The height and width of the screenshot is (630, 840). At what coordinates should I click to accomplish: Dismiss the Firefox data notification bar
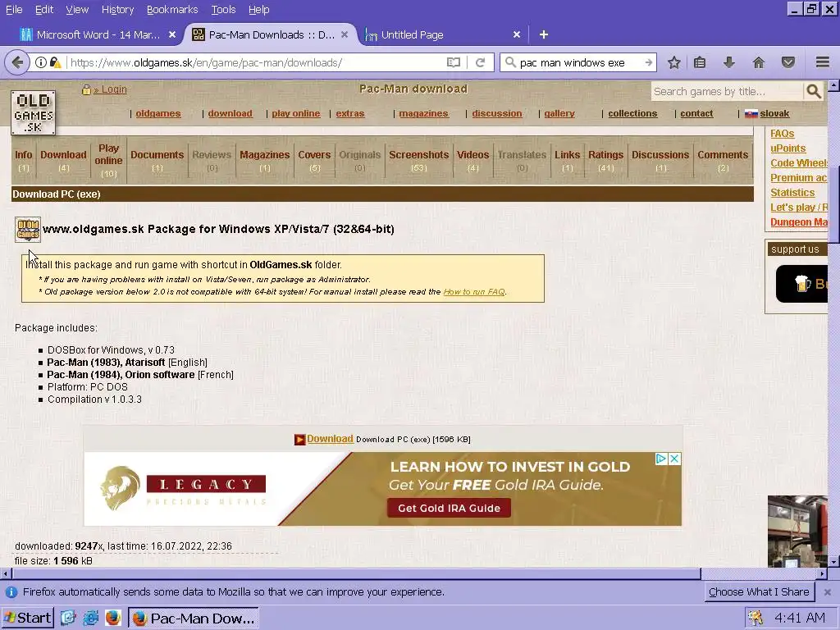[x=828, y=592]
